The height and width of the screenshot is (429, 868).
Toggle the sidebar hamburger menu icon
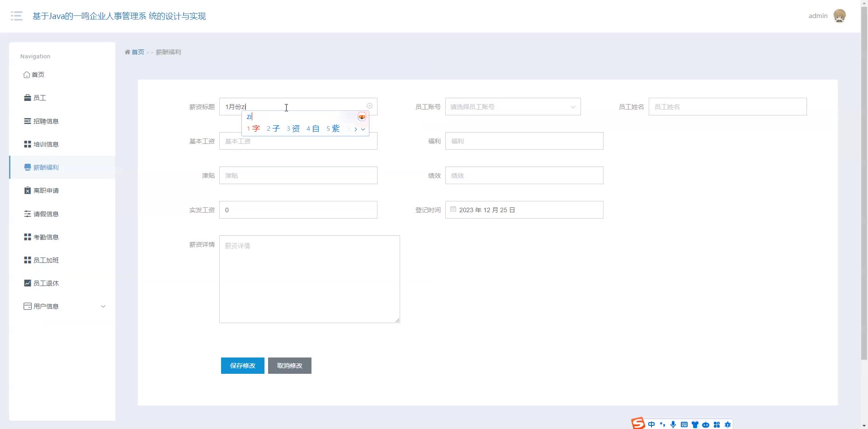[x=17, y=16]
